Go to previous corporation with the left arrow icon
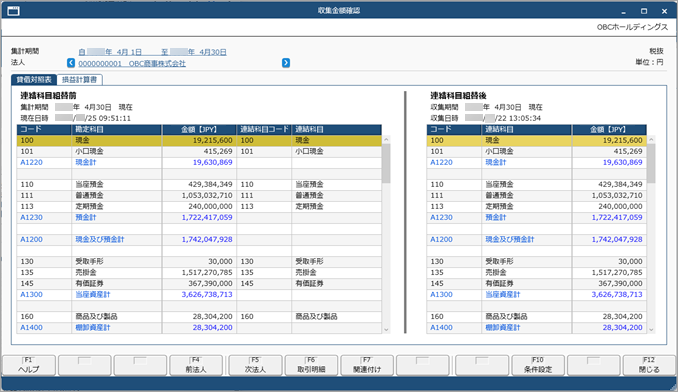 pyautogui.click(x=71, y=63)
